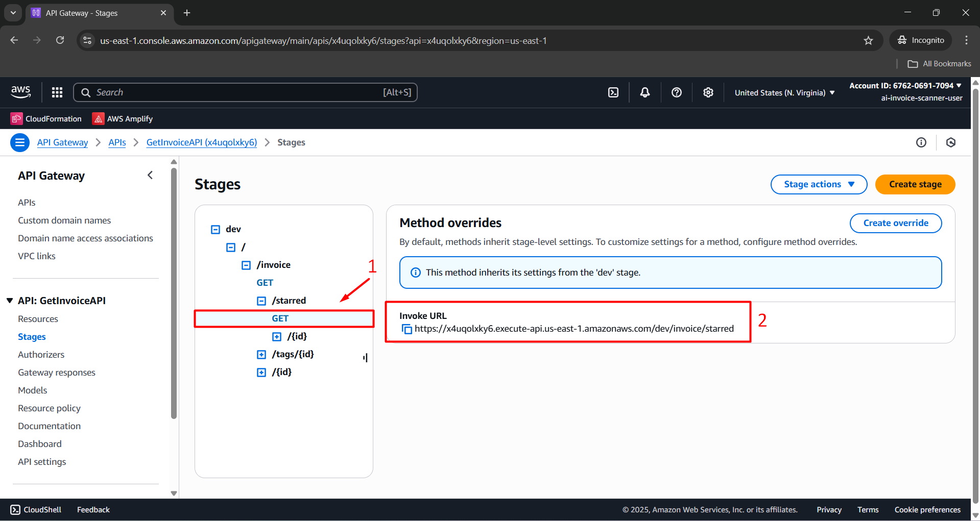Collapse the API: GetInvoiceAPI sidebar section
Screen dimensions: 980x521
coord(10,301)
